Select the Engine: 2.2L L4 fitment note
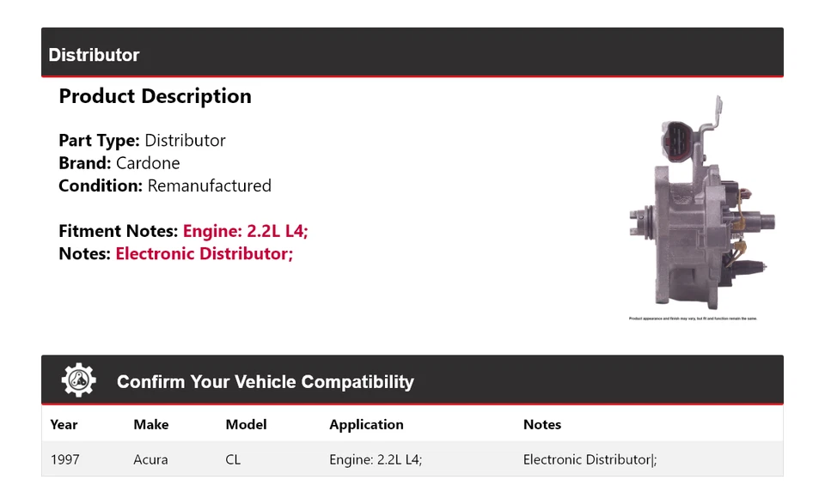Viewport: 825px width, 504px height. tap(245, 231)
